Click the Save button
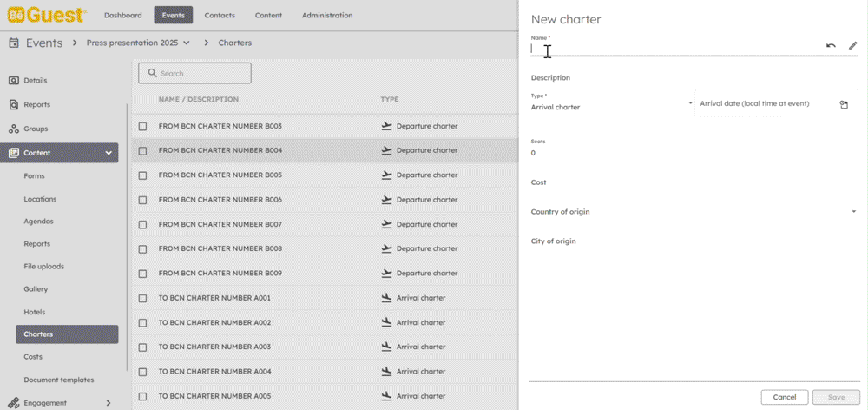This screenshot has height=410, width=868. [x=836, y=397]
